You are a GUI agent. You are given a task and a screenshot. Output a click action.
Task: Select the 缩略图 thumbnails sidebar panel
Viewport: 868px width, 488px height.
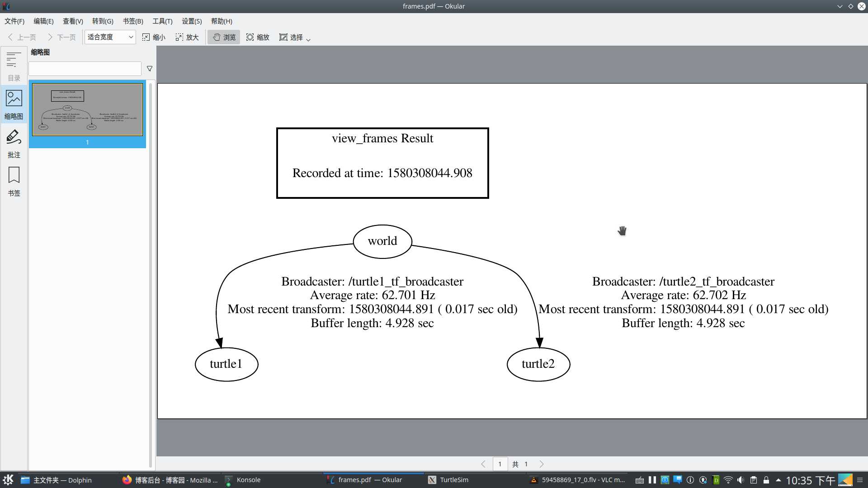(x=14, y=105)
